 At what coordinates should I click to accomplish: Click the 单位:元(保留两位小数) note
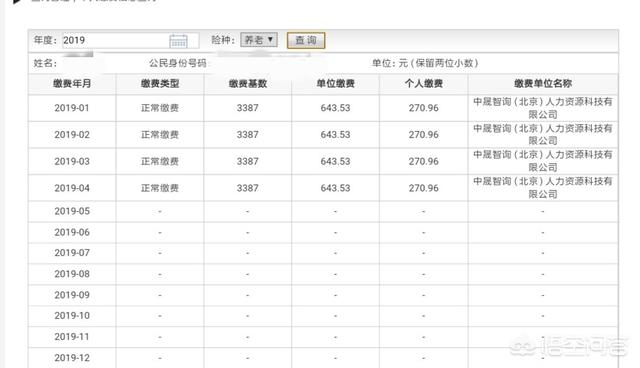click(x=425, y=63)
